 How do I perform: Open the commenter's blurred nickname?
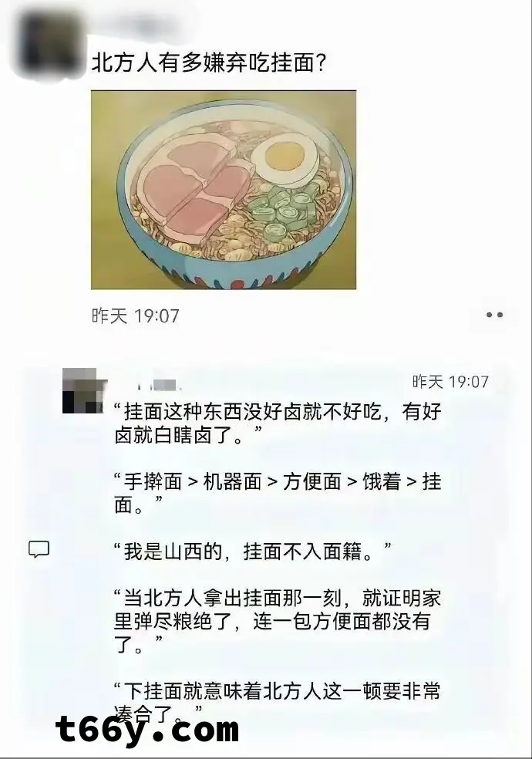[x=160, y=386]
